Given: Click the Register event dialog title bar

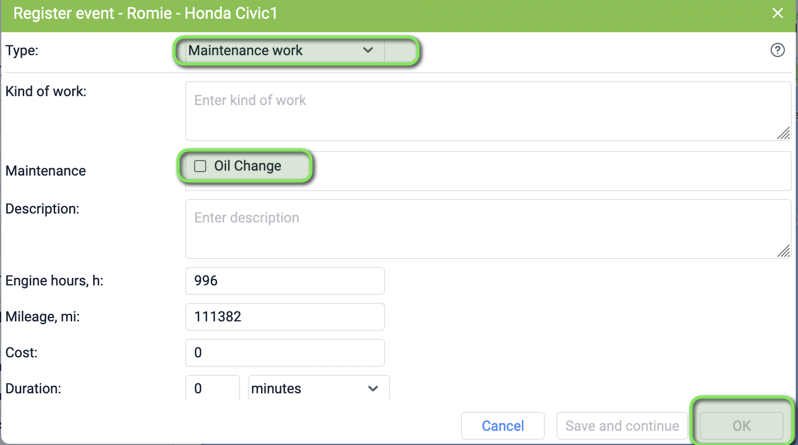Looking at the screenshot, I should pyautogui.click(x=387, y=13).
